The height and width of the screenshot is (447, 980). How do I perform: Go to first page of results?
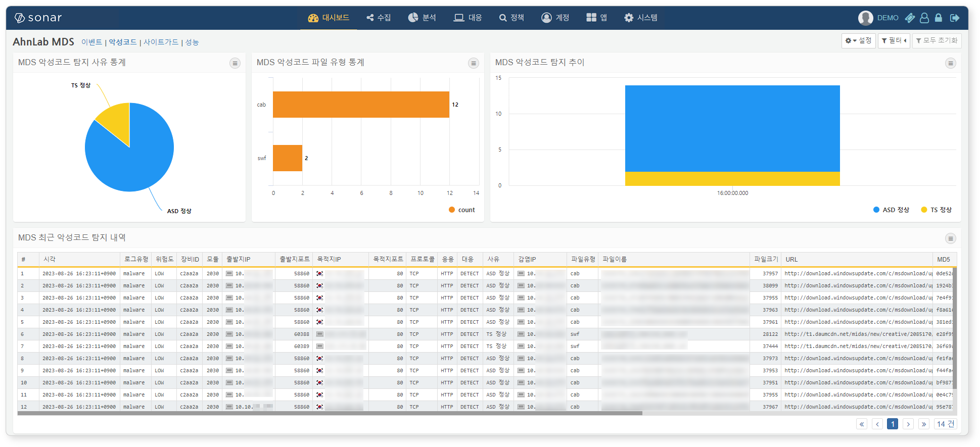click(x=862, y=424)
